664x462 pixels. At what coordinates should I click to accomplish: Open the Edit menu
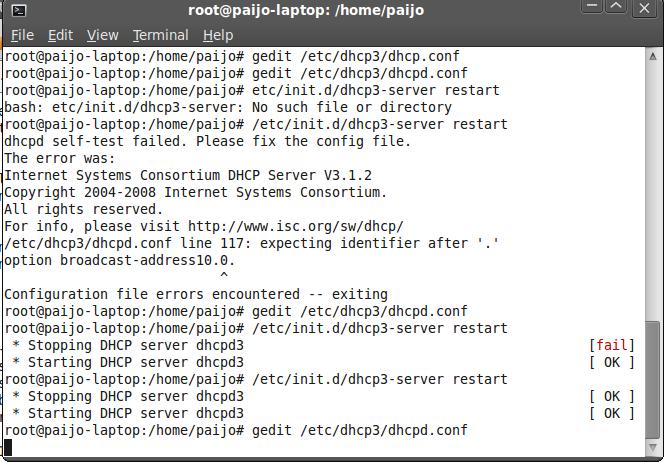click(x=60, y=35)
